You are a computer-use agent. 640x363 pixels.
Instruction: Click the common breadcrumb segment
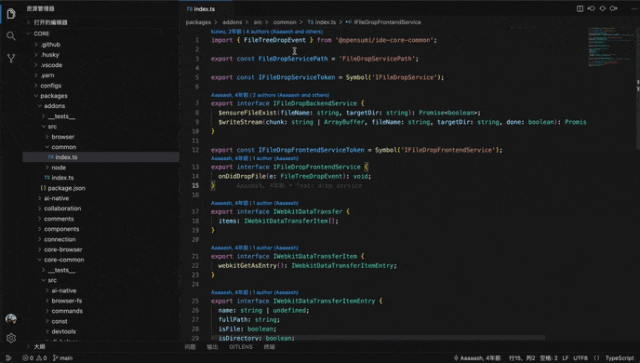click(284, 22)
